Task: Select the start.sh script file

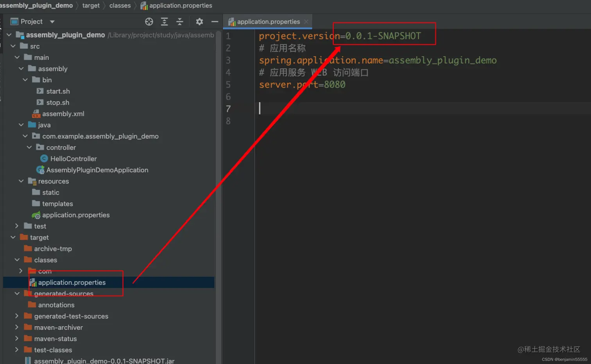Action: coord(58,91)
